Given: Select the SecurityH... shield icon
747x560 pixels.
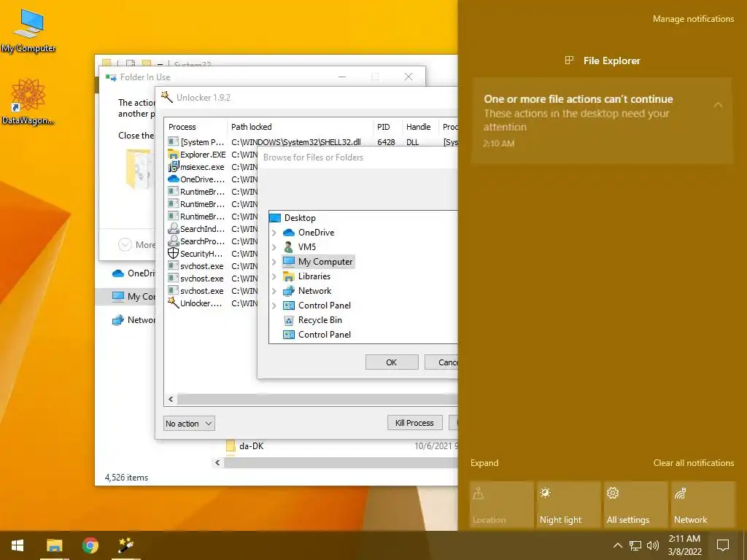Looking at the screenshot, I should coord(174,253).
